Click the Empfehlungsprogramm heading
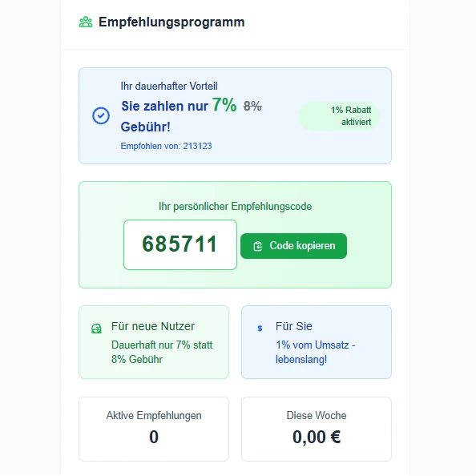This screenshot has width=476, height=476. pos(171,22)
